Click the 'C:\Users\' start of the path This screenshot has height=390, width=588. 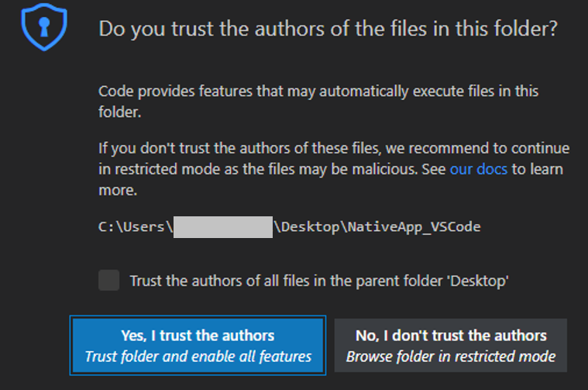point(135,226)
